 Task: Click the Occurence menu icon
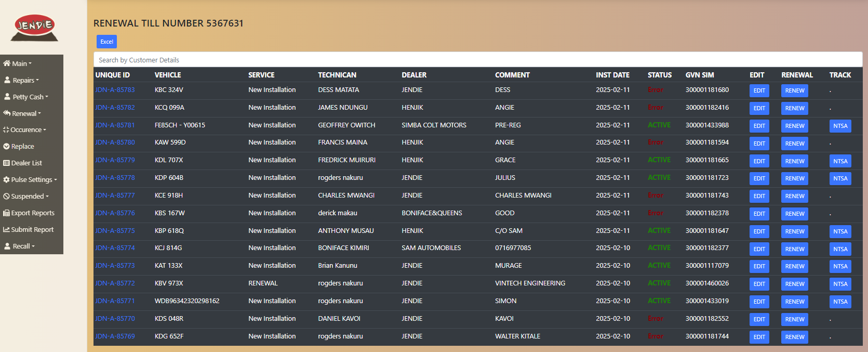coord(6,130)
